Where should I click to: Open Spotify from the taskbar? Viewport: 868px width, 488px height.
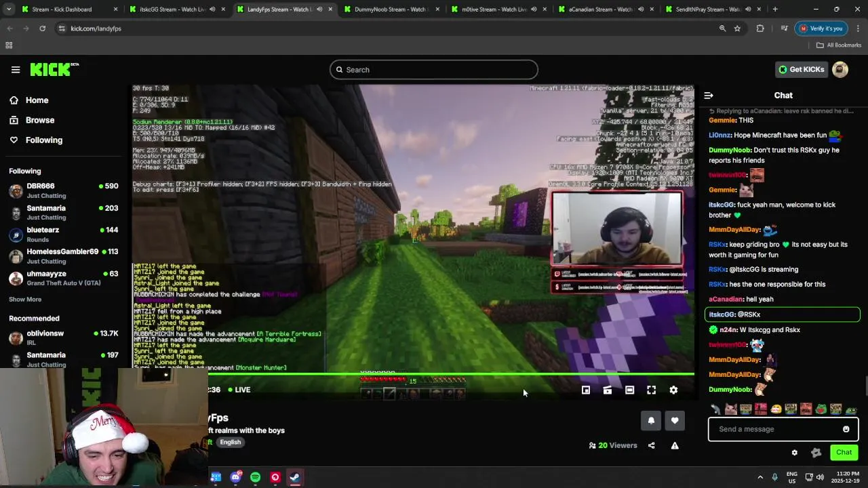pyautogui.click(x=255, y=477)
